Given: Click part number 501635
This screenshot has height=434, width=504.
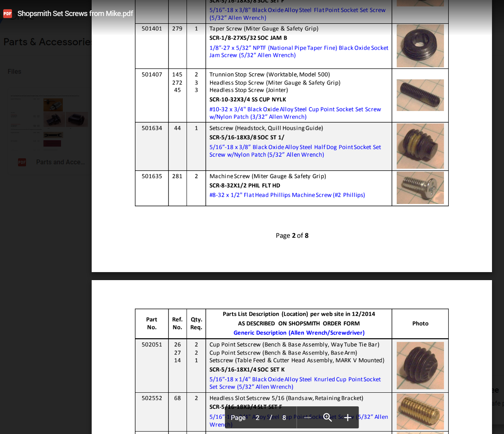Looking at the screenshot, I should click(x=152, y=176).
